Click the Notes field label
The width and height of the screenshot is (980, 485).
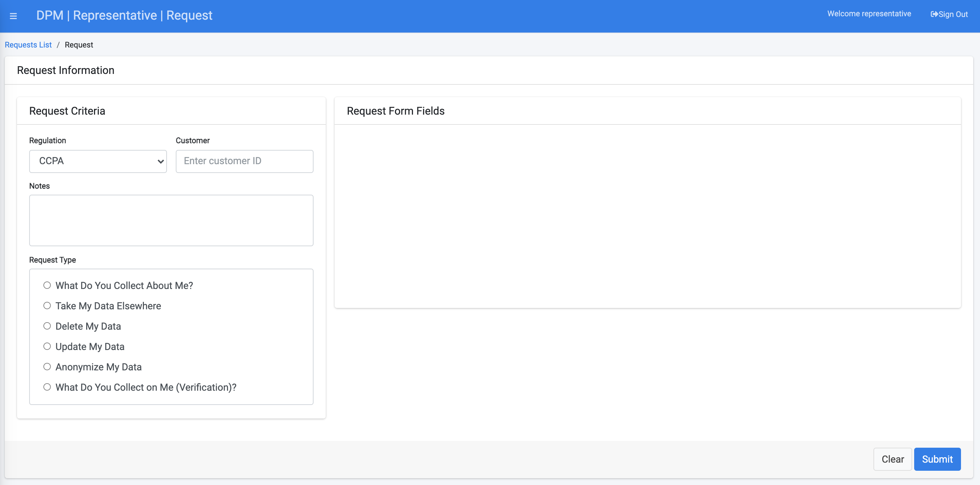pyautogui.click(x=40, y=186)
